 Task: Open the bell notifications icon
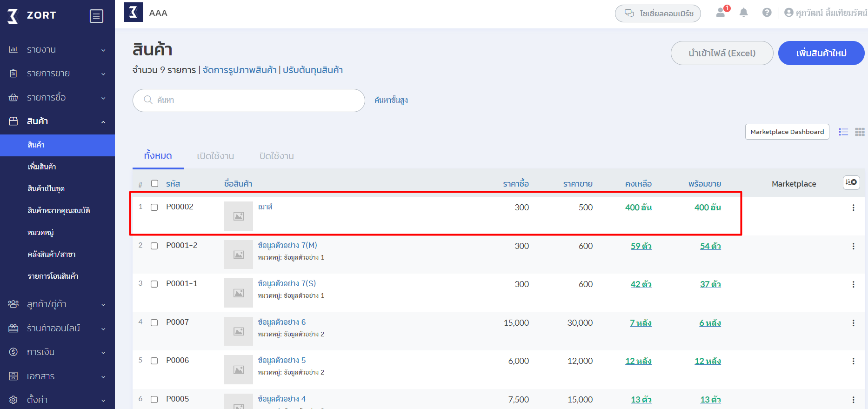[744, 13]
